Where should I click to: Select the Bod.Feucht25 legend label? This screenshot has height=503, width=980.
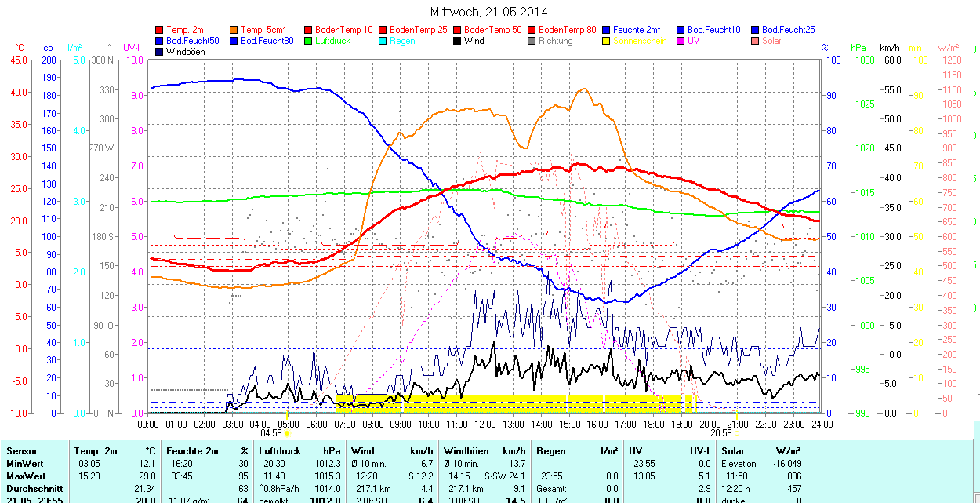pos(788,30)
